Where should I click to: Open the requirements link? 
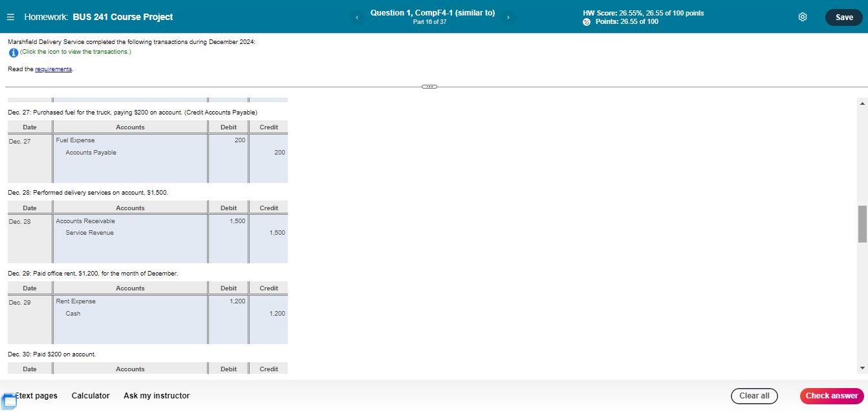point(53,69)
